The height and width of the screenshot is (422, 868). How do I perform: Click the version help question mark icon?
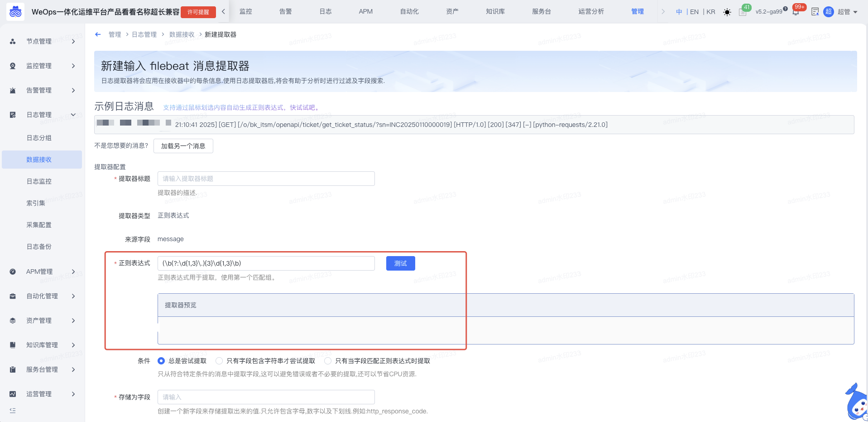coord(786,9)
